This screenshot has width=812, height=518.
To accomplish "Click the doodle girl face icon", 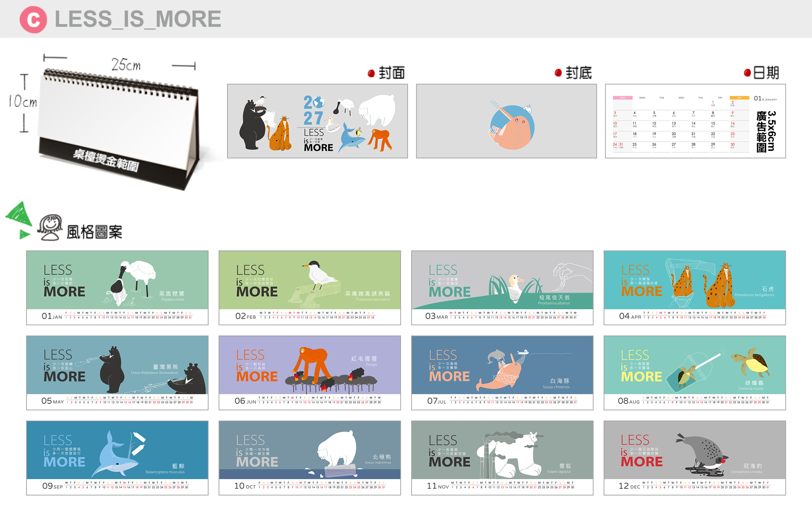I will point(50,228).
